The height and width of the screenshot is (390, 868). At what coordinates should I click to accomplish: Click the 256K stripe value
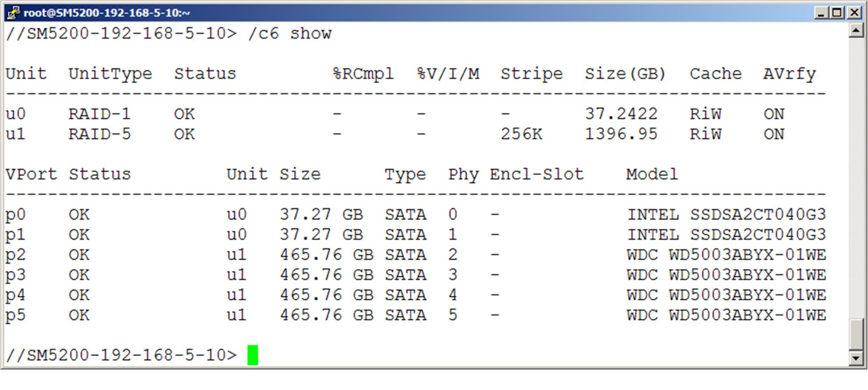pos(522,134)
